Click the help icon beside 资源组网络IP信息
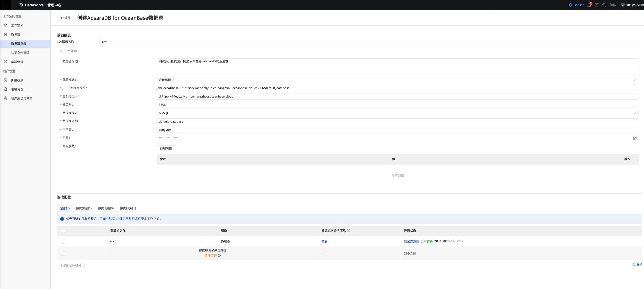 348,230
